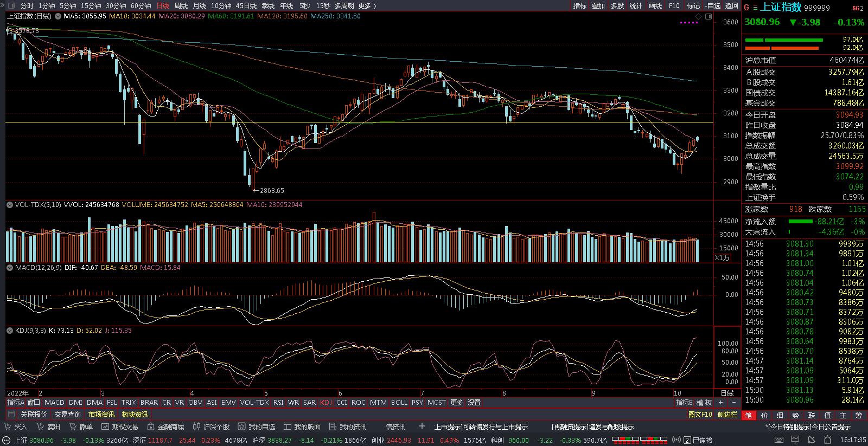The width and height of the screenshot is (868, 446).
Task: Open 设置 in the indicator bar
Action: pyautogui.click(x=474, y=403)
